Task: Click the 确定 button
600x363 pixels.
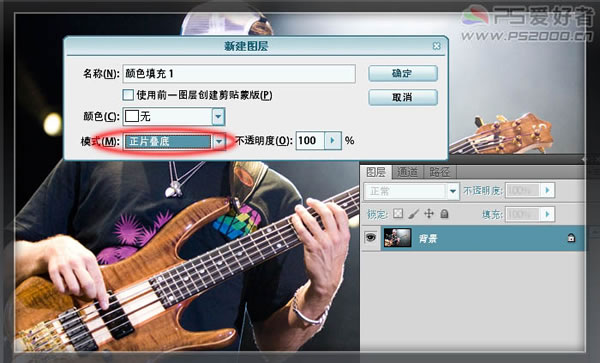Action: pos(403,73)
